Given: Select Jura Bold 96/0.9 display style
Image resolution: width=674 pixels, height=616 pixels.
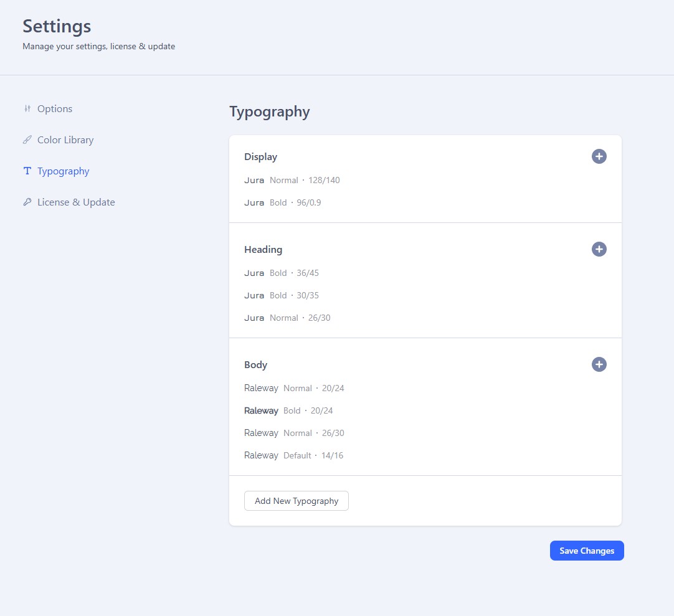Looking at the screenshot, I should coord(283,202).
